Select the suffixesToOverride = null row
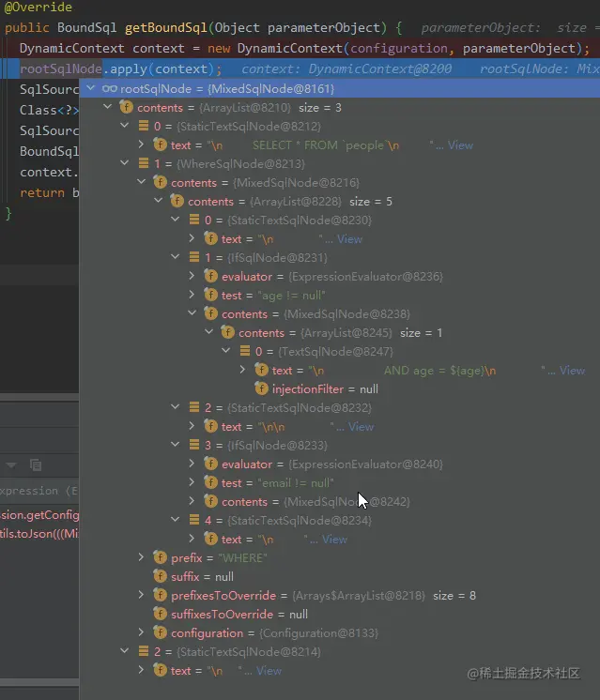The width and height of the screenshot is (600, 700). [x=340, y=614]
